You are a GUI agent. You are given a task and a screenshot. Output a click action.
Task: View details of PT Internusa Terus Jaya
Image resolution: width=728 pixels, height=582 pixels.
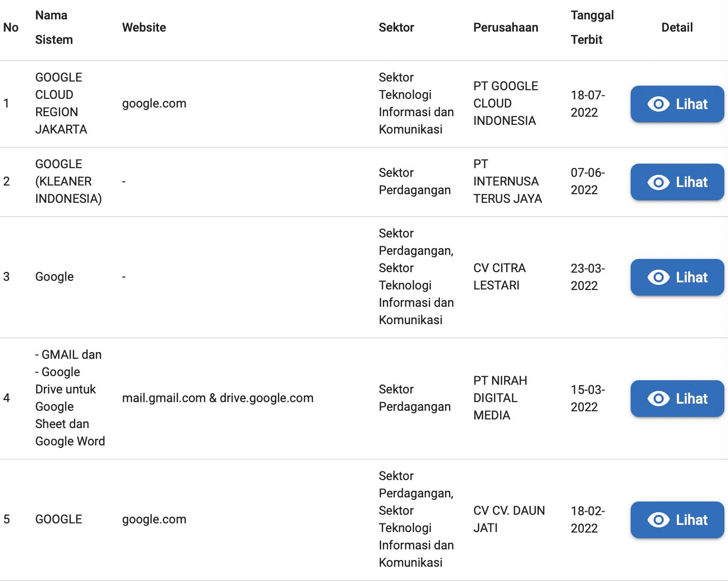pyautogui.click(x=677, y=182)
